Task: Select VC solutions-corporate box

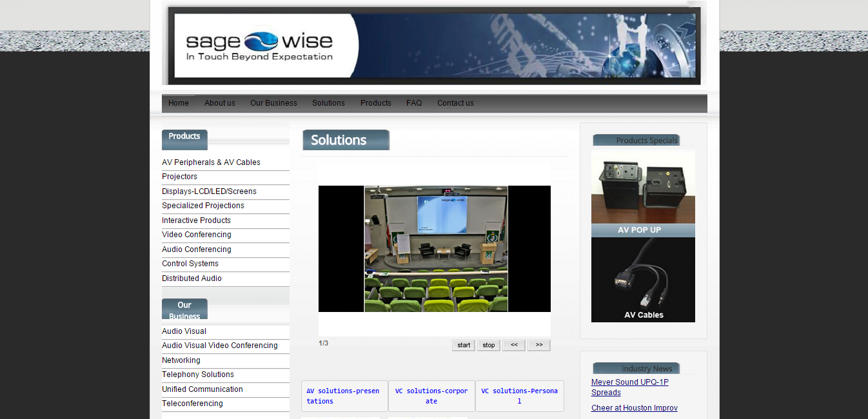Action: coord(431,396)
